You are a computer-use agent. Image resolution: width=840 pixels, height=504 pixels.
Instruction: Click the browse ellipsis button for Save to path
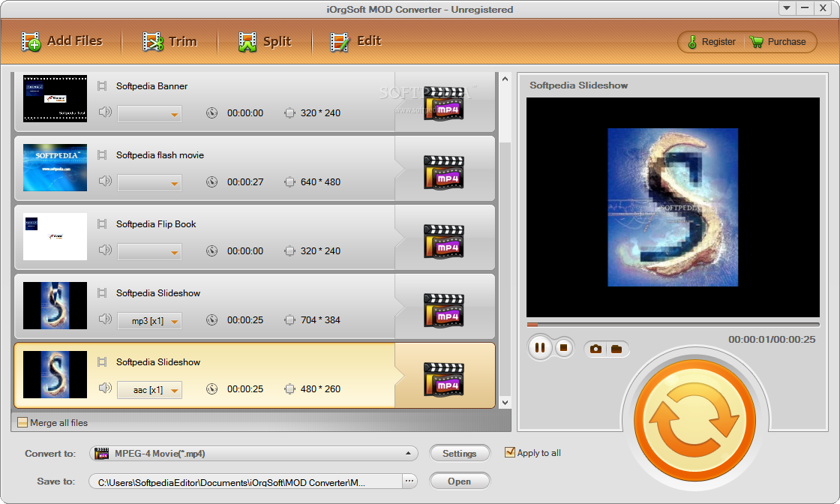point(409,481)
